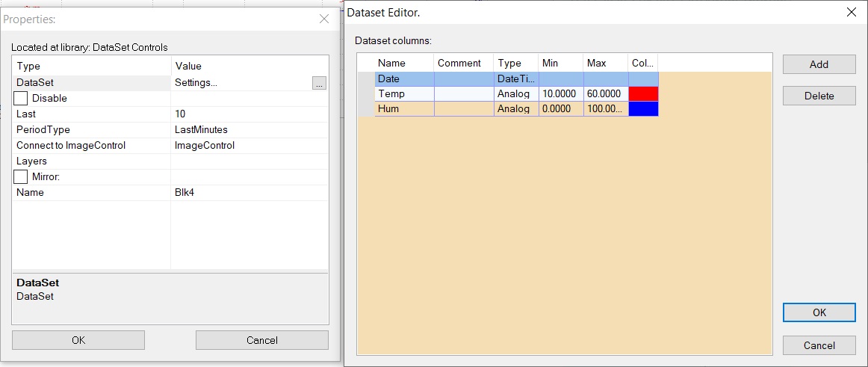Viewport: 868px width, 367px height.
Task: Select the Date name cell
Action: click(404, 79)
